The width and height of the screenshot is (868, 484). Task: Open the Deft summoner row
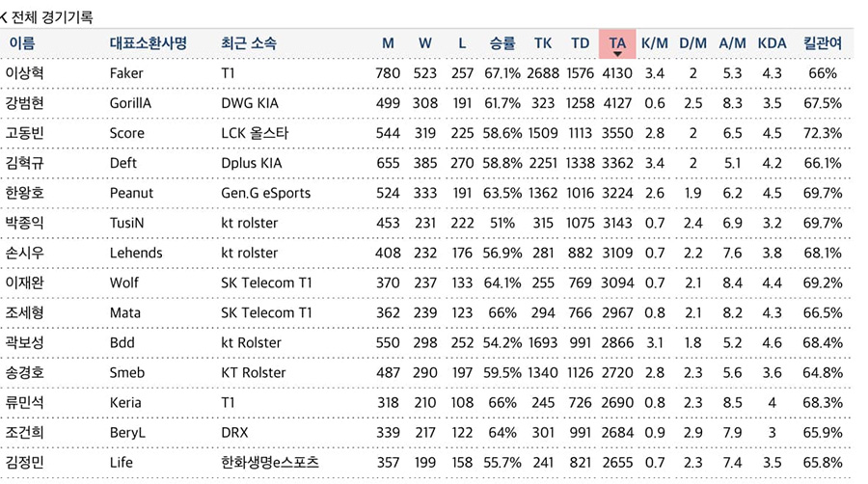425,163
